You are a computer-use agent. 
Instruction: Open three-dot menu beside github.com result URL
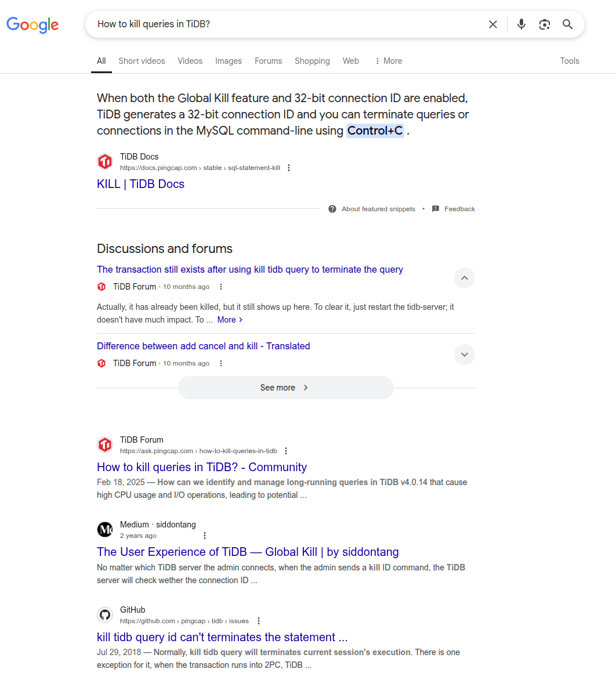pyautogui.click(x=259, y=621)
